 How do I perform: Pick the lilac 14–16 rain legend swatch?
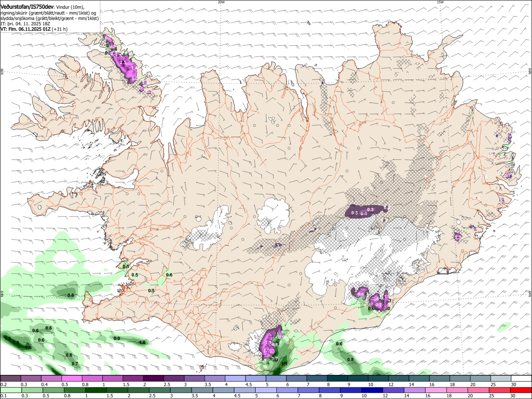click(x=415, y=390)
